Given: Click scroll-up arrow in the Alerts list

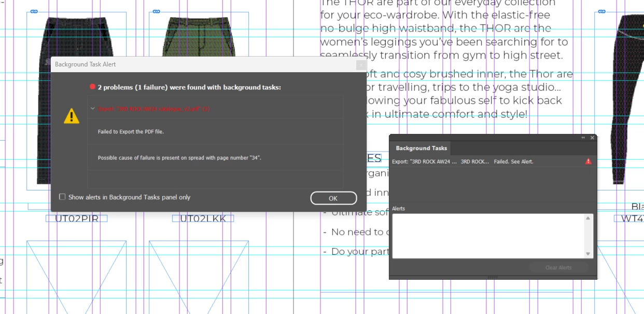Looking at the screenshot, I should [x=588, y=218].
